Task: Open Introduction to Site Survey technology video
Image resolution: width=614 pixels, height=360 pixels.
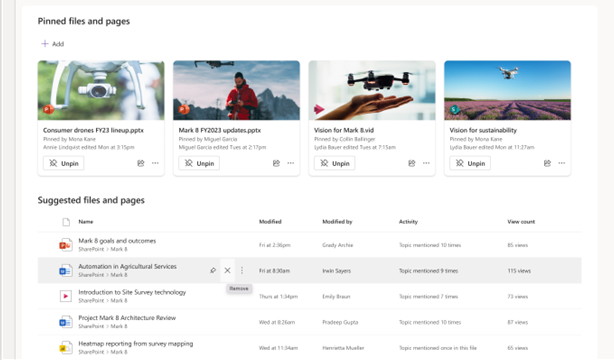Action: pyautogui.click(x=132, y=292)
